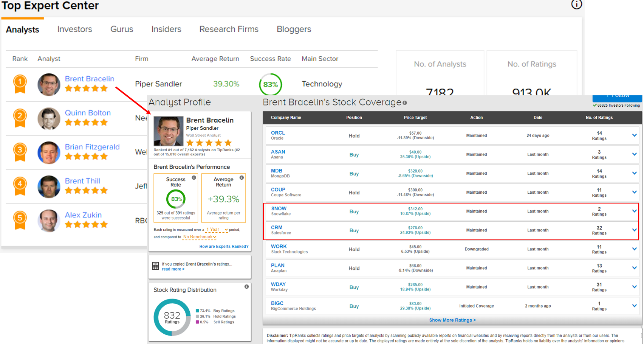Click the Sell Ratings magenta legend swatch

pos(197,322)
